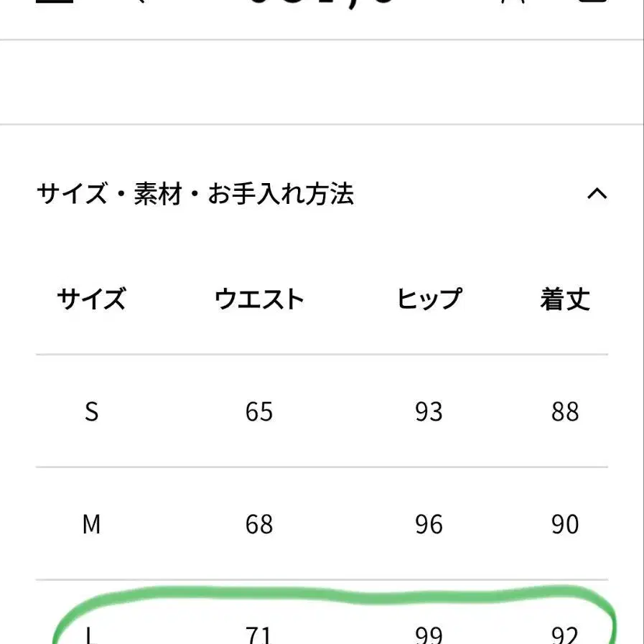Click hip value 93 for size S
Screen dimensions: 644x644
point(429,412)
